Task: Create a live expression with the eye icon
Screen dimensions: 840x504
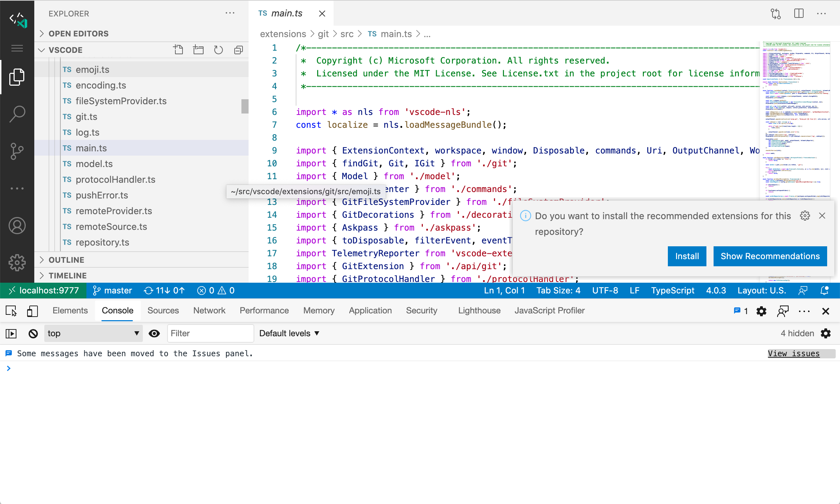Action: 154,333
